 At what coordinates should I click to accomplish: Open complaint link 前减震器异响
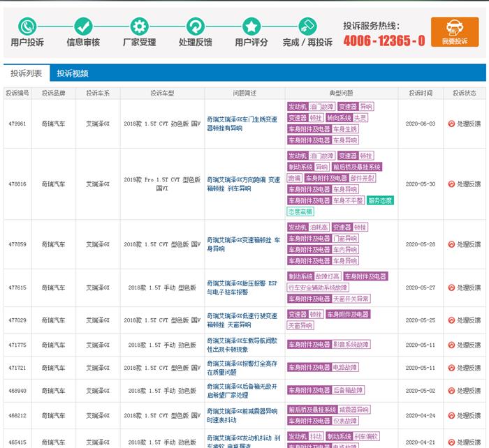[242, 415]
